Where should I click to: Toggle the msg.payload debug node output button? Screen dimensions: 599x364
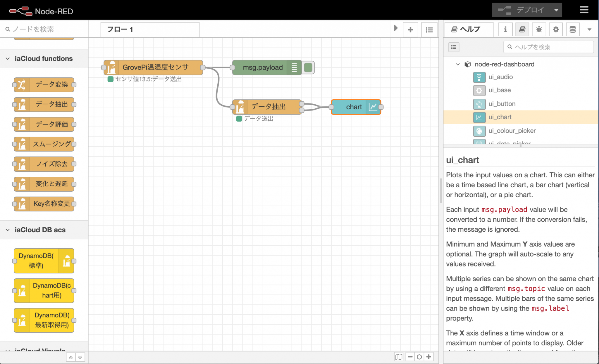click(x=308, y=67)
